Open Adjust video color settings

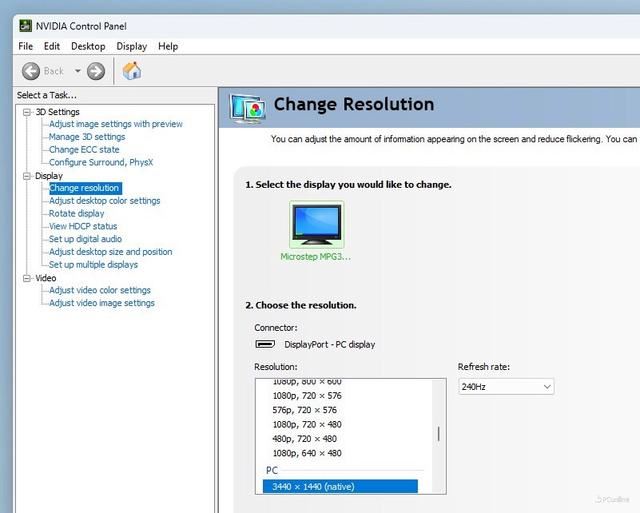100,291
